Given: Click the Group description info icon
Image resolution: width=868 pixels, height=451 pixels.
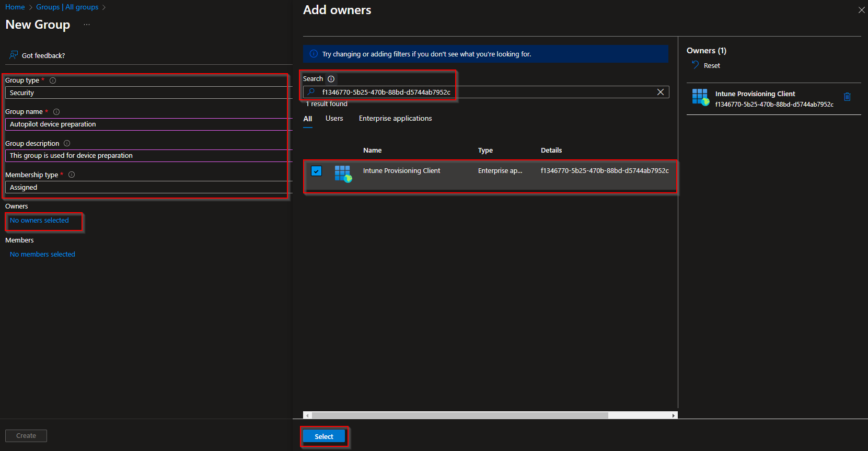Looking at the screenshot, I should [67, 143].
